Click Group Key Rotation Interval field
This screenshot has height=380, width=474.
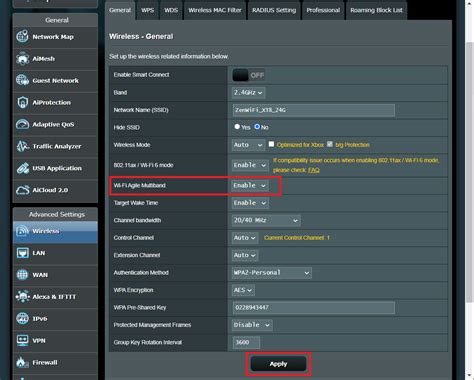(246, 342)
